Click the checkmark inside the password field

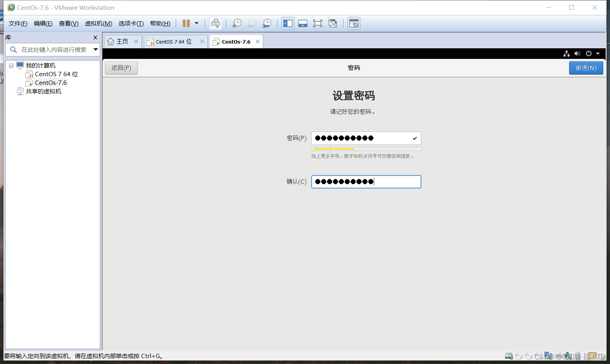pos(415,138)
